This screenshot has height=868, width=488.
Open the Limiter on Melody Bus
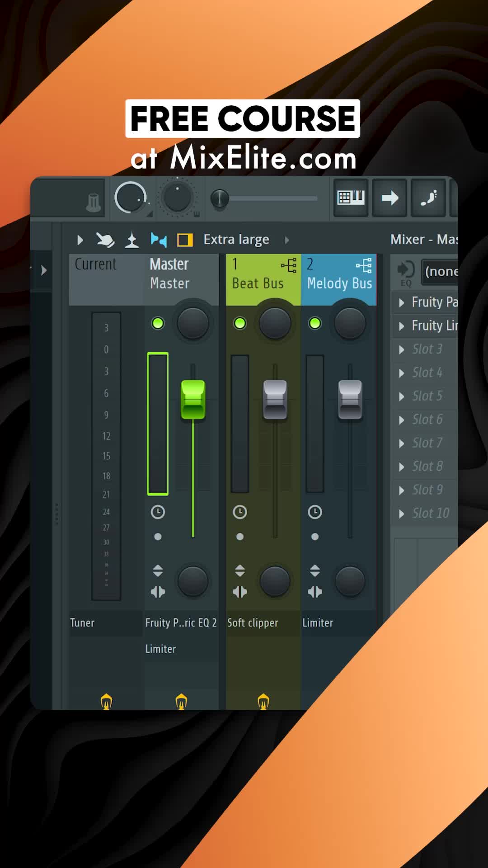tap(338, 623)
